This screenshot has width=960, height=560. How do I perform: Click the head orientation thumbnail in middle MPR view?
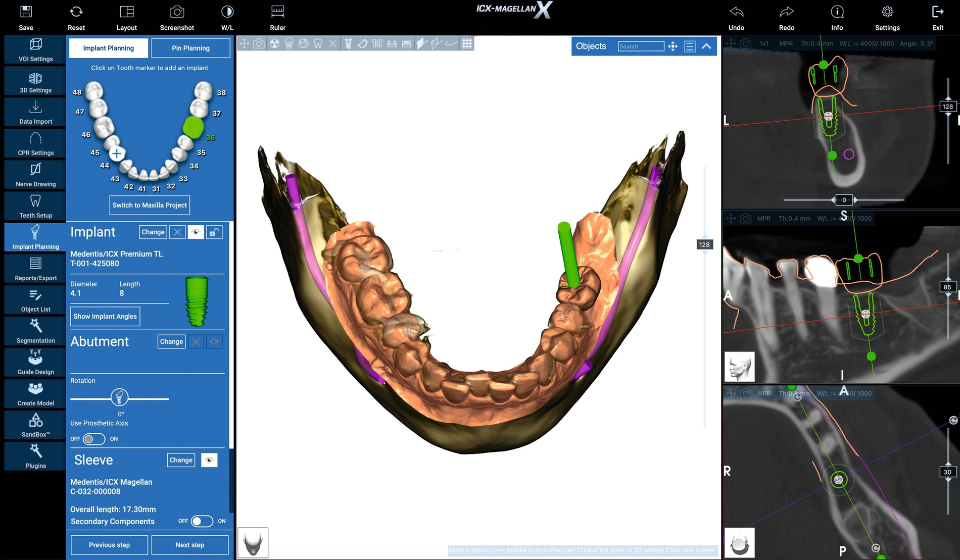[740, 367]
